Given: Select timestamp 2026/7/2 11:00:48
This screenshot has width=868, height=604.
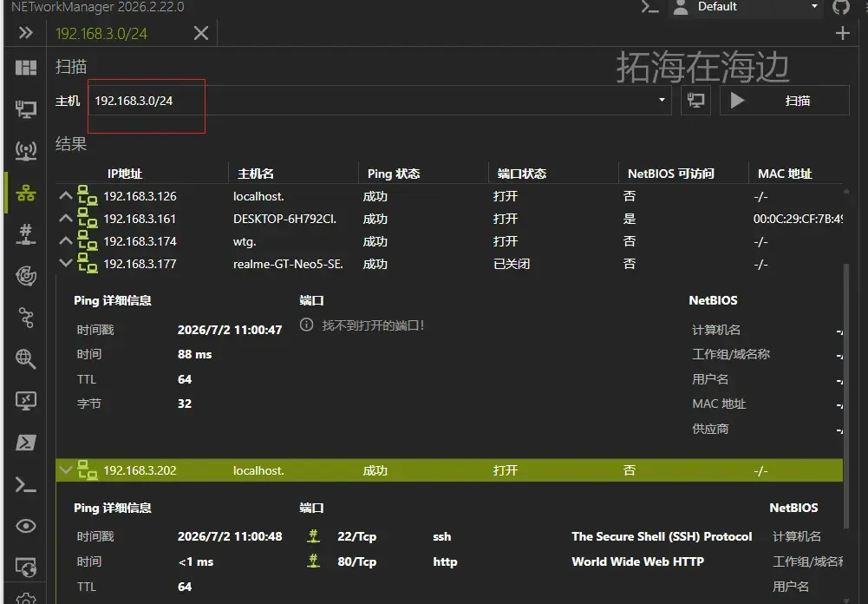Looking at the screenshot, I should pos(230,536).
